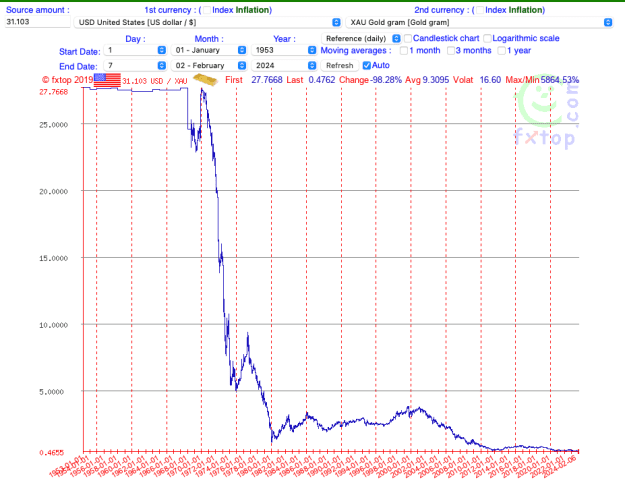Viewport: 625px width, 487px height.
Task: Open the Start Date day dropdown
Action: 135,50
